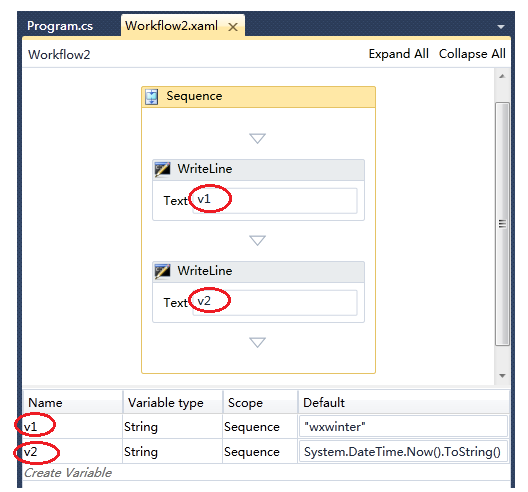The height and width of the screenshot is (492, 528).
Task: Open the Sequence scope cell for v1
Action: [x=260, y=427]
